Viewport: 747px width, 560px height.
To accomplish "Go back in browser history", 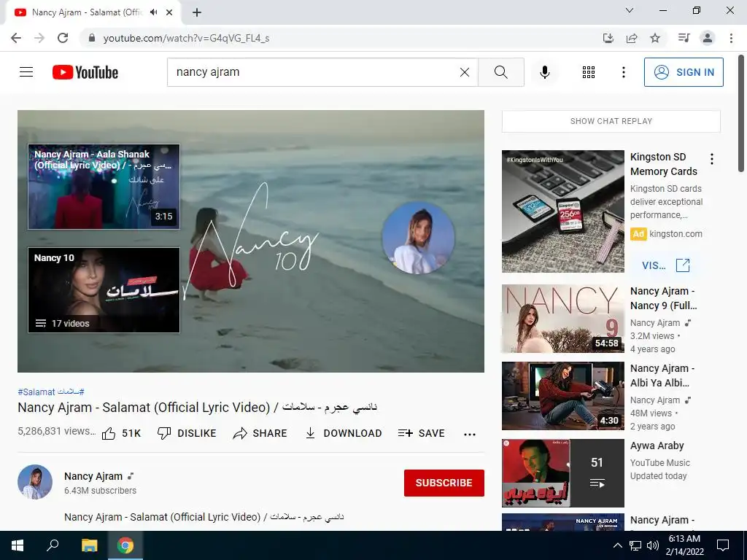I will (16, 38).
